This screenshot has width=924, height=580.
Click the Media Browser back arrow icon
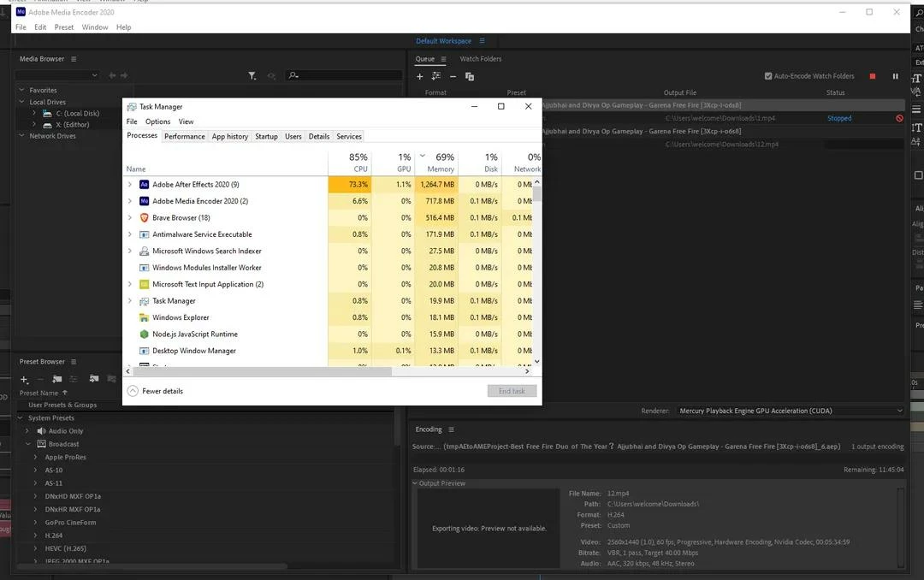pyautogui.click(x=112, y=75)
